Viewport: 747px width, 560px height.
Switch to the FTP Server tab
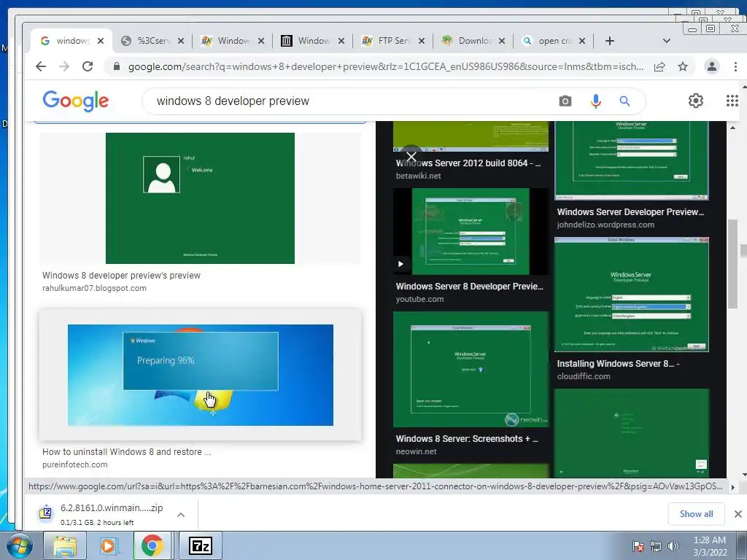click(393, 41)
